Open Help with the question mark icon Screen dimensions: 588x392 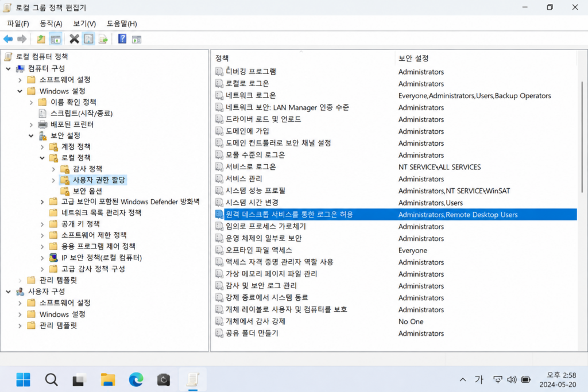coord(122,39)
